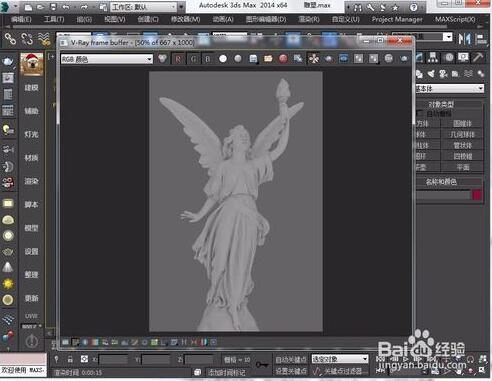Click the eye icon in frame buffer toolbar
Image resolution: width=492 pixels, height=381 pixels.
pyautogui.click(x=344, y=59)
